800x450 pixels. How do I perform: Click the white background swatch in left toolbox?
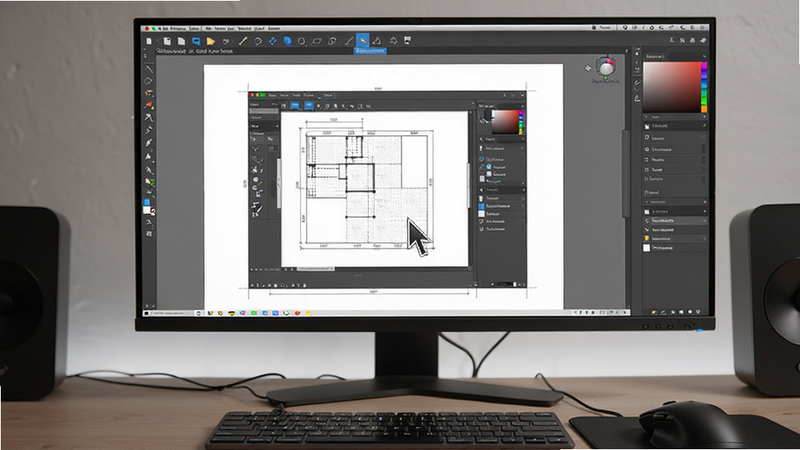click(147, 210)
